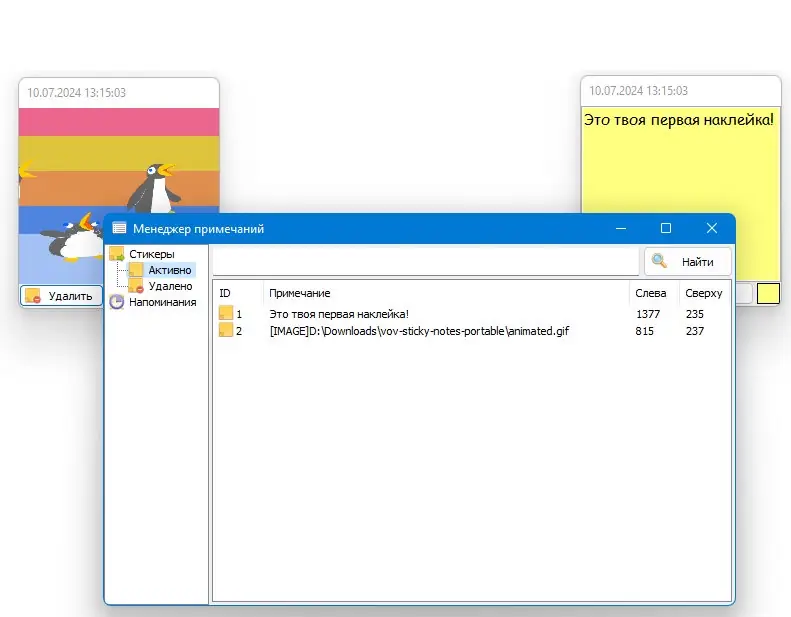The image size is (791, 617).
Task: Maximize the Менеджер примечаний window
Action: (x=666, y=229)
